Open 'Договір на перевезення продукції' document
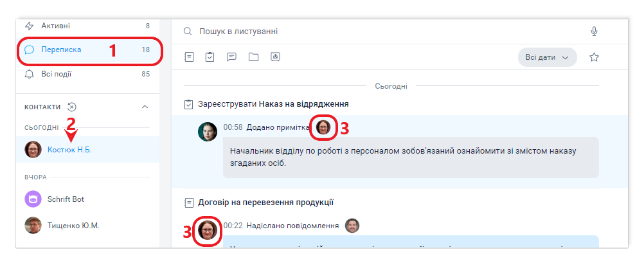 (265, 202)
